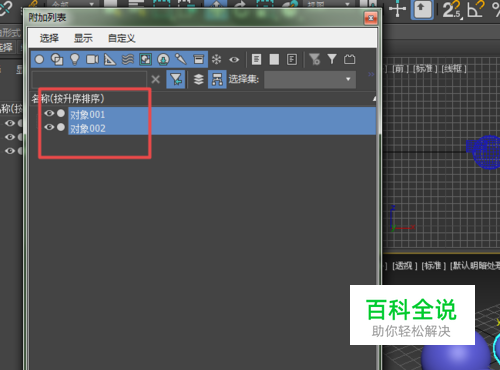Select 对象002 in the attach list
The image size is (500, 370).
tap(222, 128)
